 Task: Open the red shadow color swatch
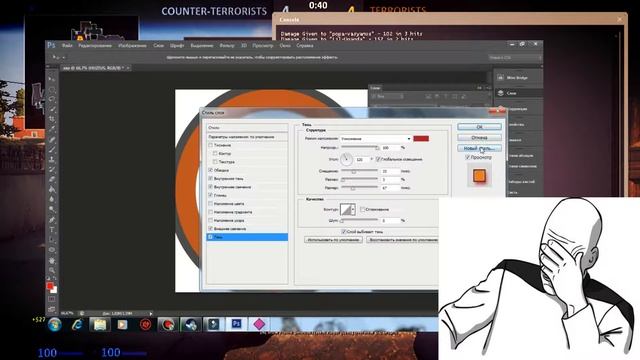coord(421,139)
